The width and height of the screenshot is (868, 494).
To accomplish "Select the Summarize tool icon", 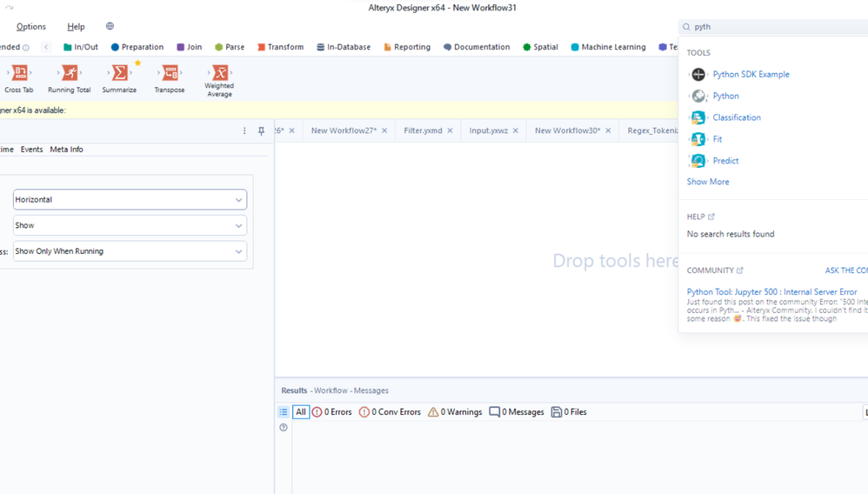I will (x=119, y=72).
